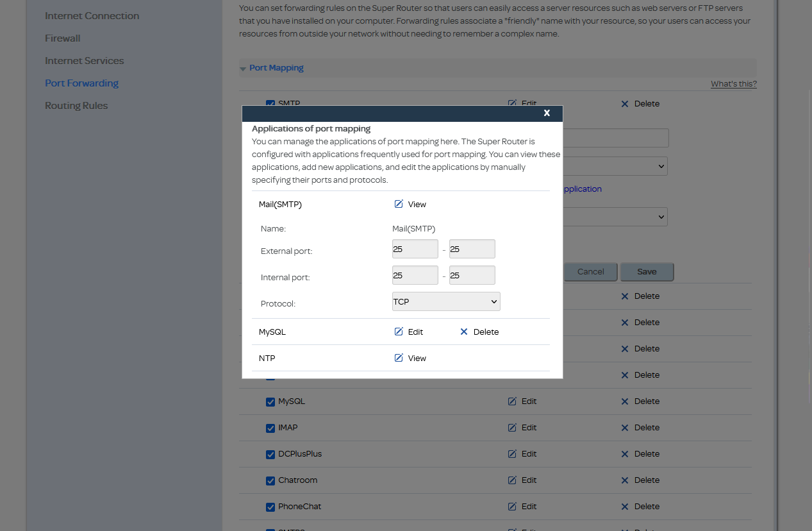
Task: Disable the Chatroom rule checkbox
Action: point(270,481)
